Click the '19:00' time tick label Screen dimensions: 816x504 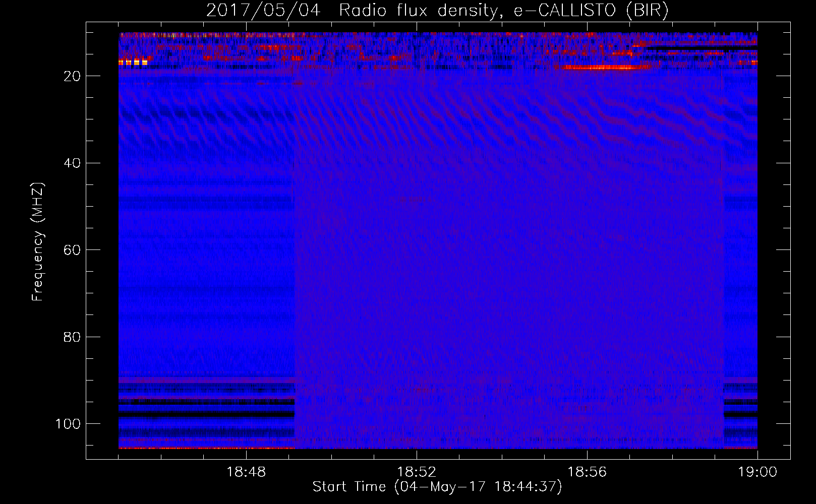click(x=757, y=472)
